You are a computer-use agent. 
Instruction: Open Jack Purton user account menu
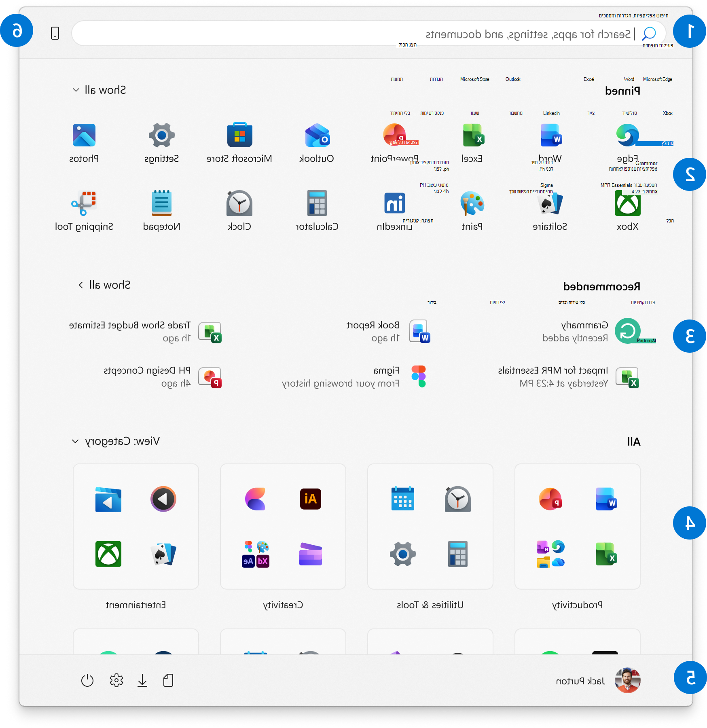[x=598, y=681]
